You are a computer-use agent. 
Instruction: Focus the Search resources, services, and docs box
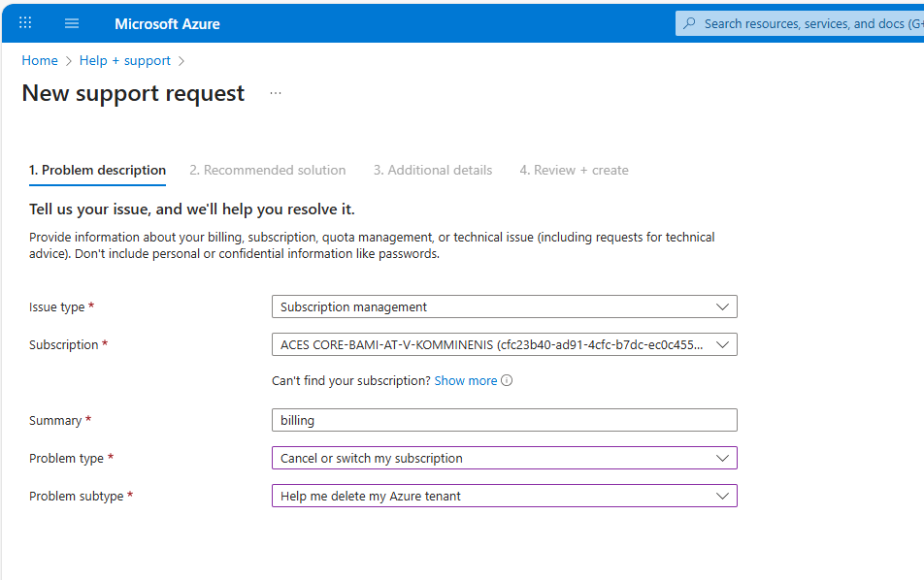pyautogui.click(x=800, y=23)
